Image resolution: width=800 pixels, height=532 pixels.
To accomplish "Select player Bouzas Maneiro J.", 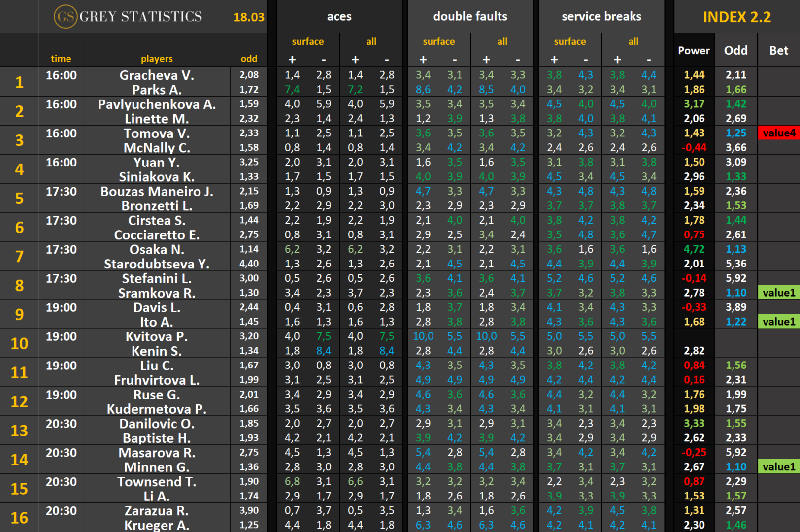I will (157, 192).
